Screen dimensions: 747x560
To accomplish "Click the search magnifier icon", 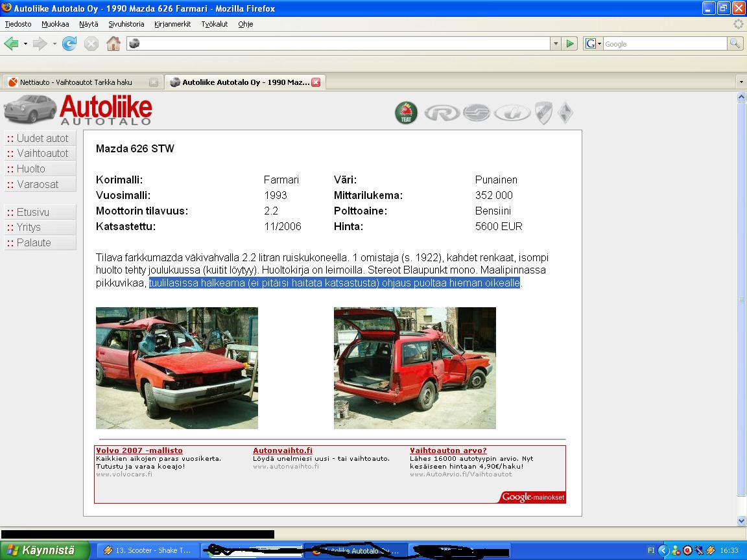I will (735, 43).
